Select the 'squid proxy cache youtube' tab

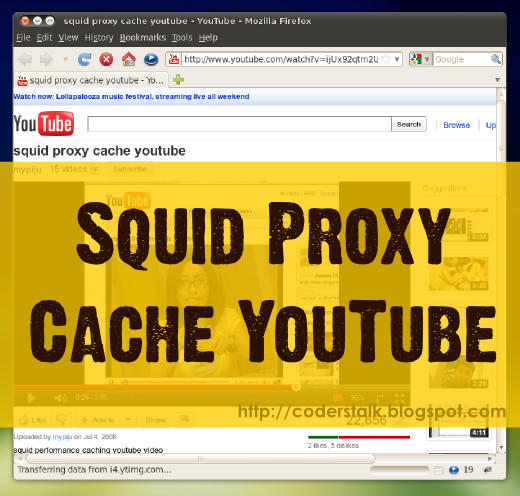coord(91,80)
